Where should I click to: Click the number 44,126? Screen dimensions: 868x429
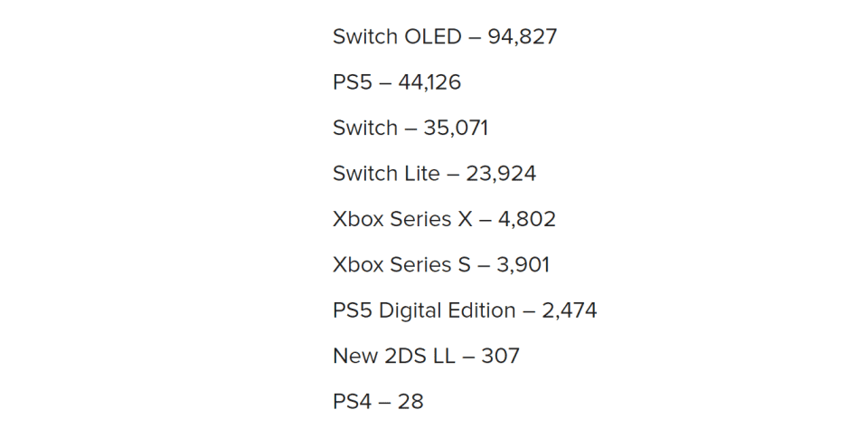(x=429, y=82)
